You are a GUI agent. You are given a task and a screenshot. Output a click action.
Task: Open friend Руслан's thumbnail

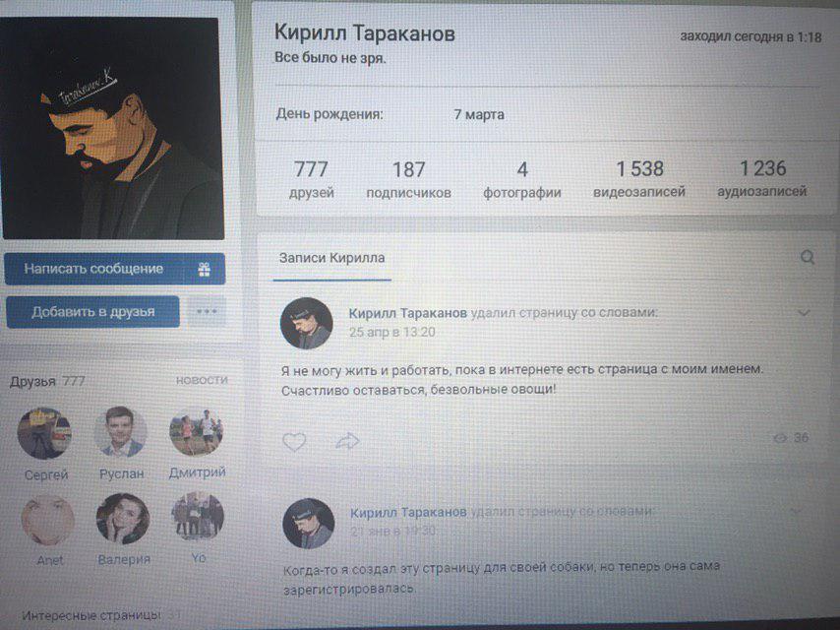[x=121, y=431]
